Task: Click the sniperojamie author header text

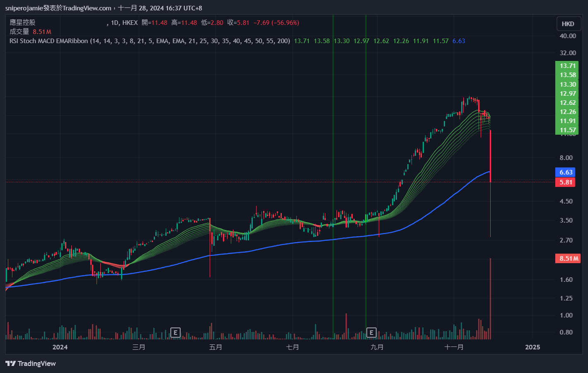Action: pyautogui.click(x=24, y=8)
